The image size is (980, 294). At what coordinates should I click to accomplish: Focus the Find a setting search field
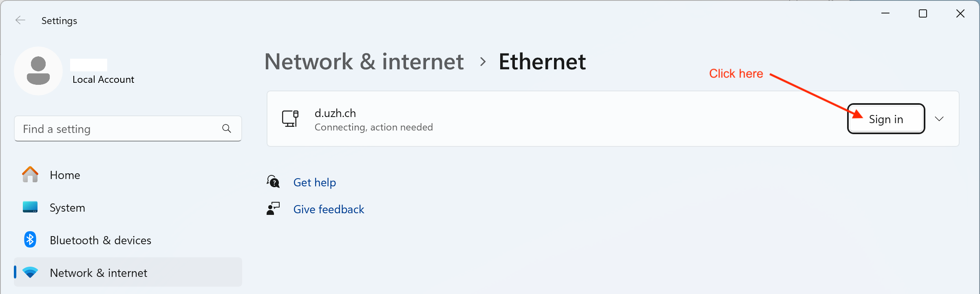point(118,129)
